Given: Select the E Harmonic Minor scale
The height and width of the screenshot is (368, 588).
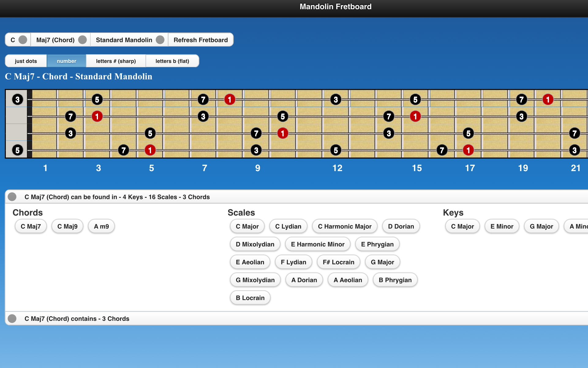Looking at the screenshot, I should pyautogui.click(x=318, y=244).
